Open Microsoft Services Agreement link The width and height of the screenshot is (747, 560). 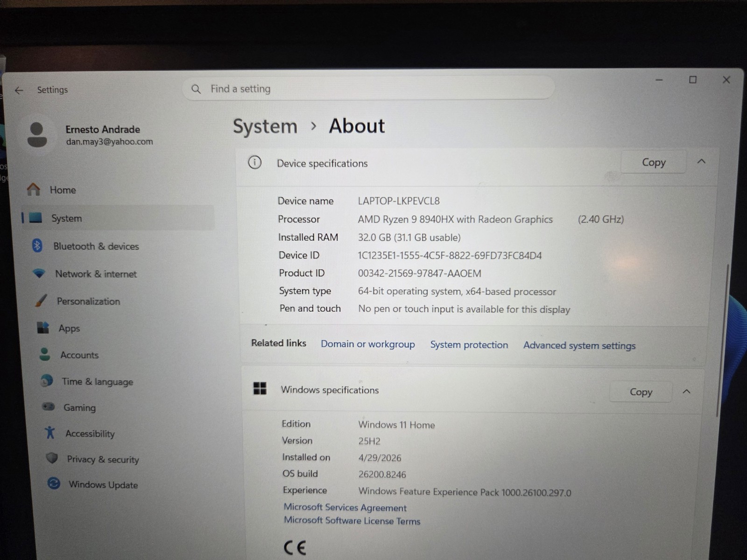pyautogui.click(x=345, y=507)
